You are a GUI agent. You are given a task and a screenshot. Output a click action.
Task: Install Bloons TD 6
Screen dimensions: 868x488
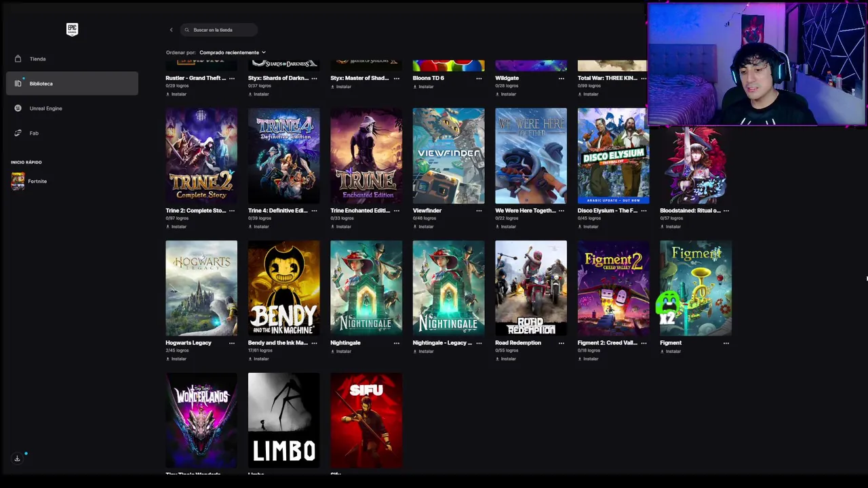pos(423,87)
